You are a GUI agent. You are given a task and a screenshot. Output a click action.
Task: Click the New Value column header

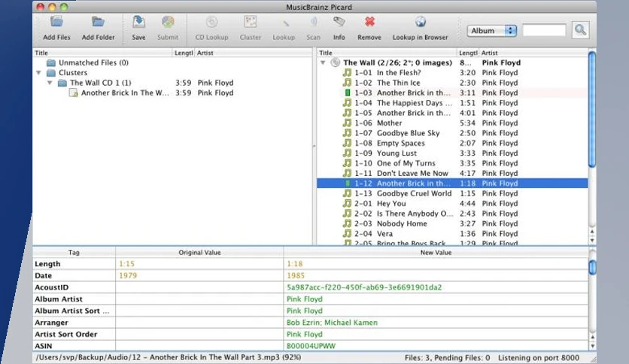click(436, 253)
